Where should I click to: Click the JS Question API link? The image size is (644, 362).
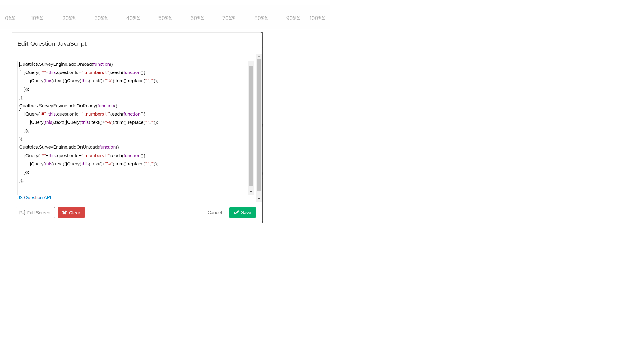pyautogui.click(x=34, y=197)
